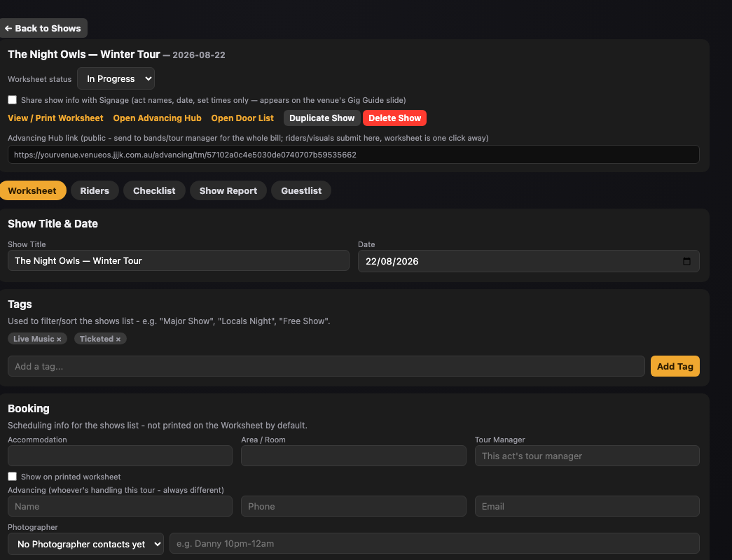The width and height of the screenshot is (732, 560).
Task: Remove the Ticketed tag
Action: tap(118, 339)
